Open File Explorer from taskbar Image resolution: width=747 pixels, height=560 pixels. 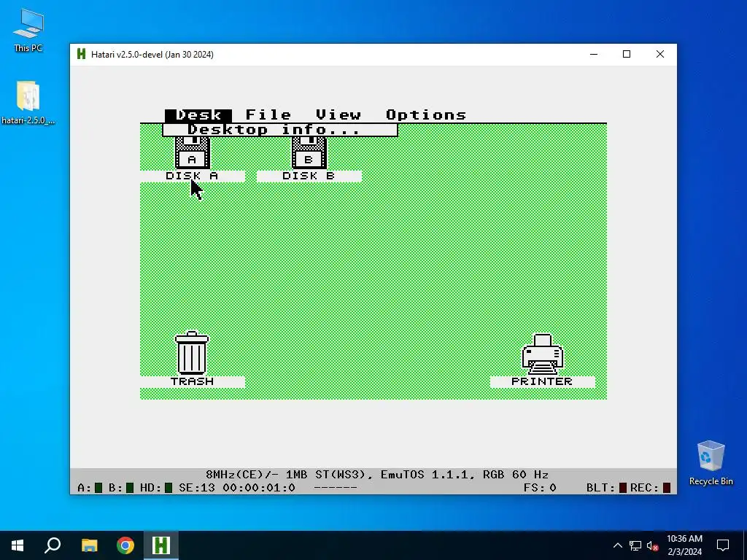click(89, 545)
